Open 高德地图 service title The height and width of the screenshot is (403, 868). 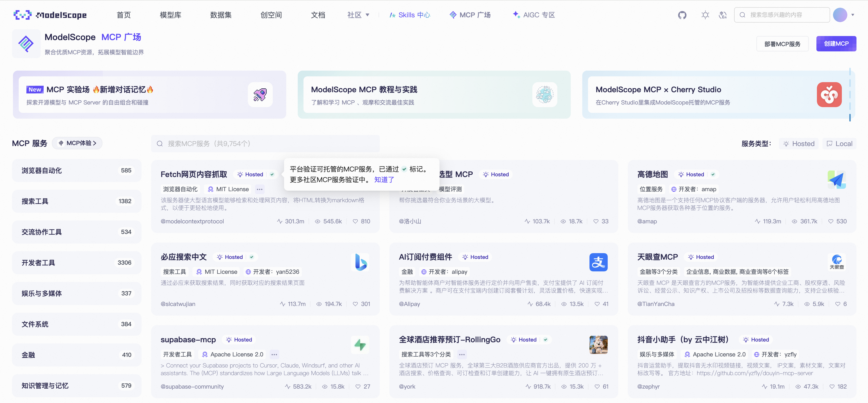[x=652, y=174]
